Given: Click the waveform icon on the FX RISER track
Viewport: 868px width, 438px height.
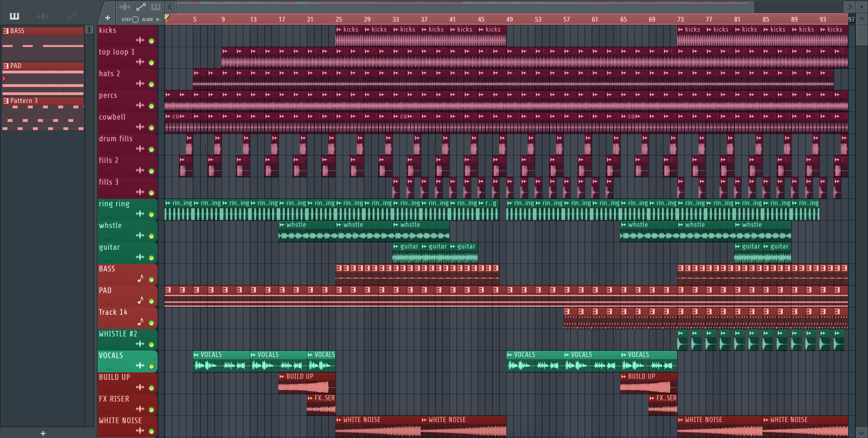Looking at the screenshot, I should pyautogui.click(x=140, y=409).
